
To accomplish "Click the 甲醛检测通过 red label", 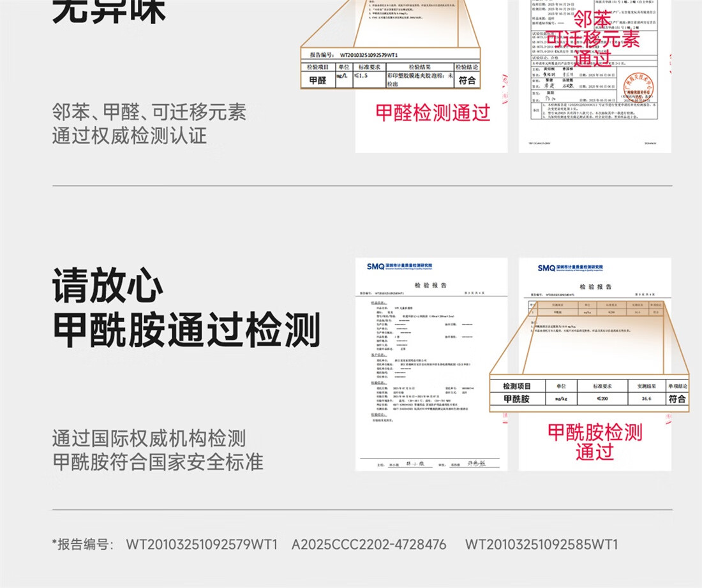I will pos(433,114).
